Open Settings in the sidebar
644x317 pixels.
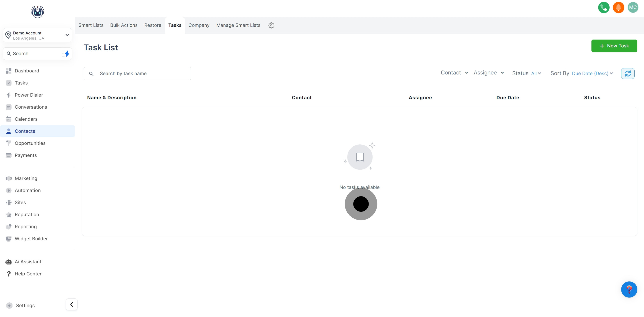pyautogui.click(x=25, y=305)
